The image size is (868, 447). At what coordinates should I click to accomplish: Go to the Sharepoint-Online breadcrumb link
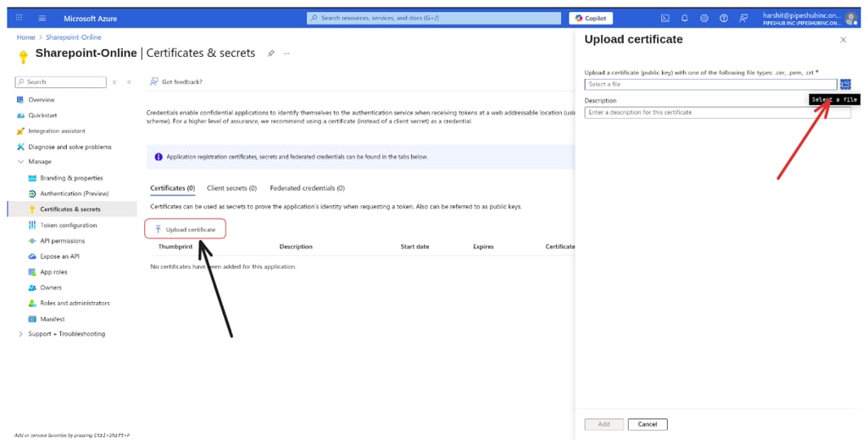74,37
